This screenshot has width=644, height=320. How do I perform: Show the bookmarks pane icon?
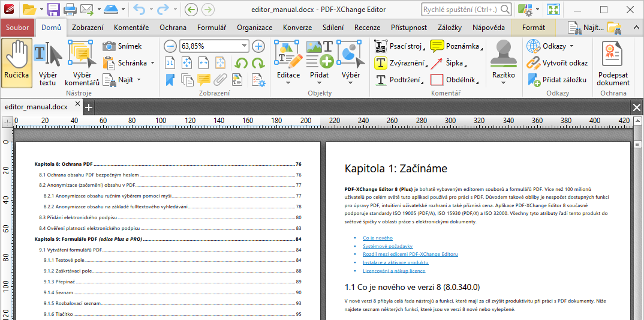[170, 79]
